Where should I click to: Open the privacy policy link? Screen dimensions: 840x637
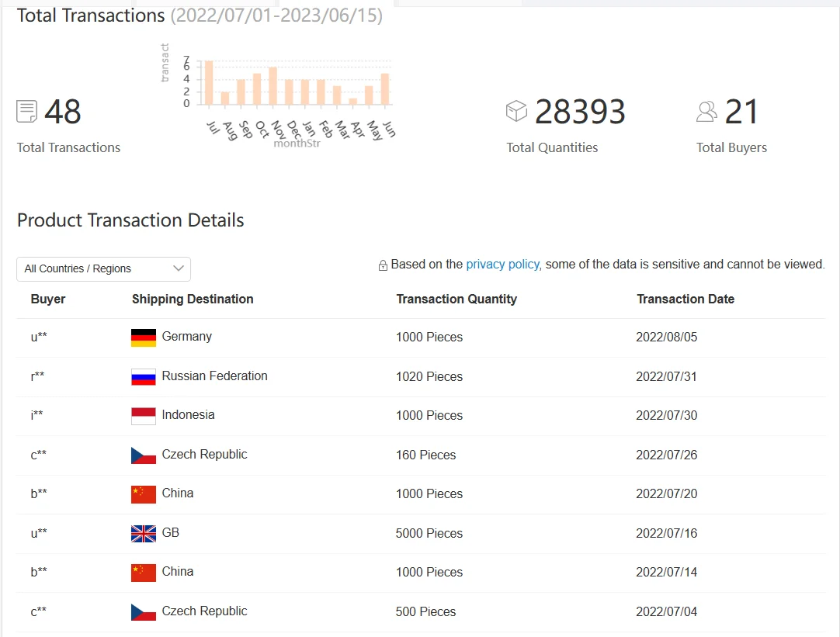pyautogui.click(x=502, y=265)
